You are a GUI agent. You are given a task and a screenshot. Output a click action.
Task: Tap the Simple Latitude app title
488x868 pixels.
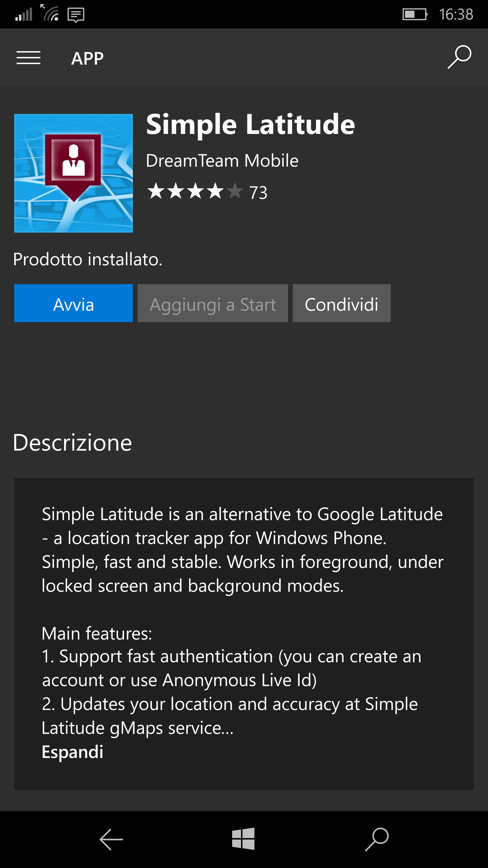pyautogui.click(x=250, y=125)
